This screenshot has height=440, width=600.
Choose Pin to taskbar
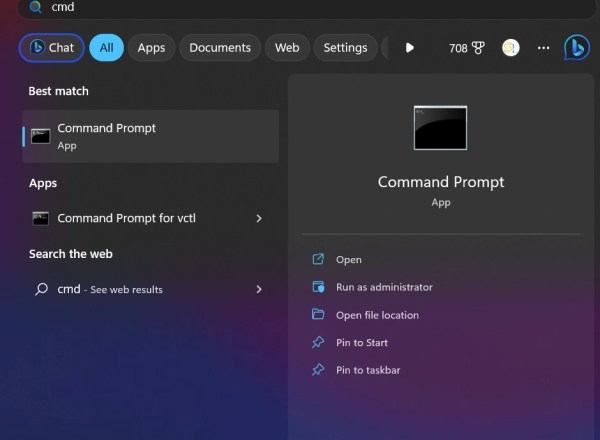[x=368, y=370]
